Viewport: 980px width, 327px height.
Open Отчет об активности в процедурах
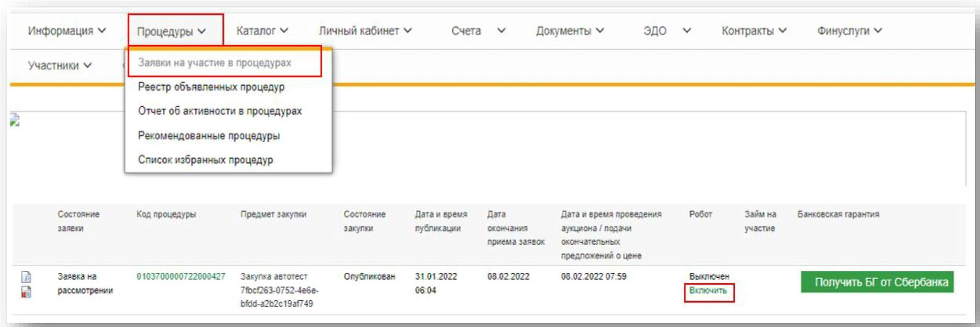220,111
